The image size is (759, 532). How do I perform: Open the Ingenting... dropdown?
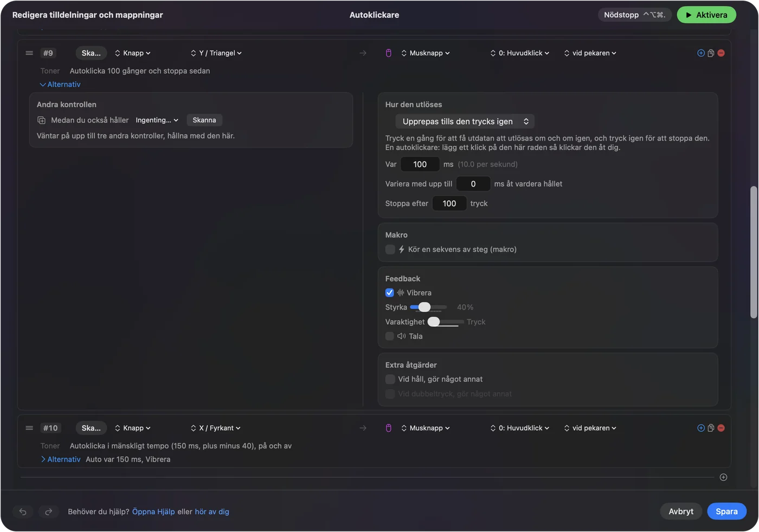(x=157, y=120)
